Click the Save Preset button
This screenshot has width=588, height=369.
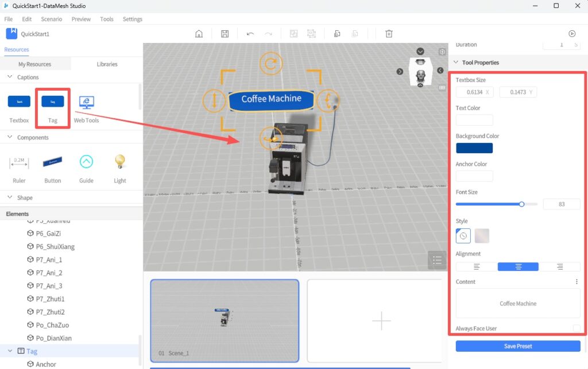coord(517,346)
